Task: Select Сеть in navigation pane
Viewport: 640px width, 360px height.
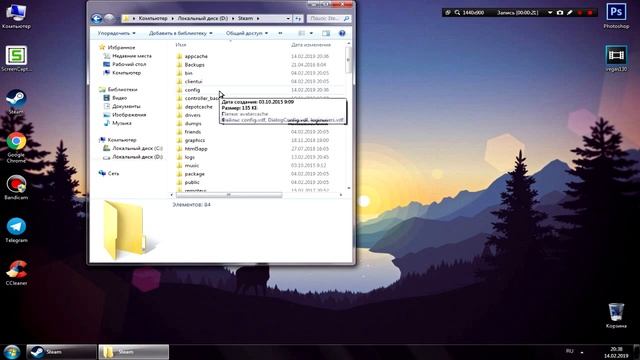Action: click(113, 173)
